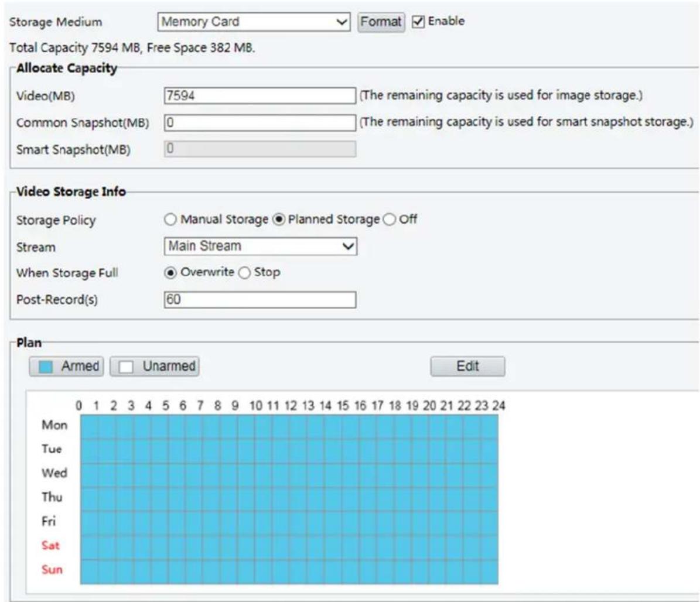Click the Common Snapshot(MB) input field
Image resolution: width=700 pixels, height=602 pixels.
click(260, 122)
